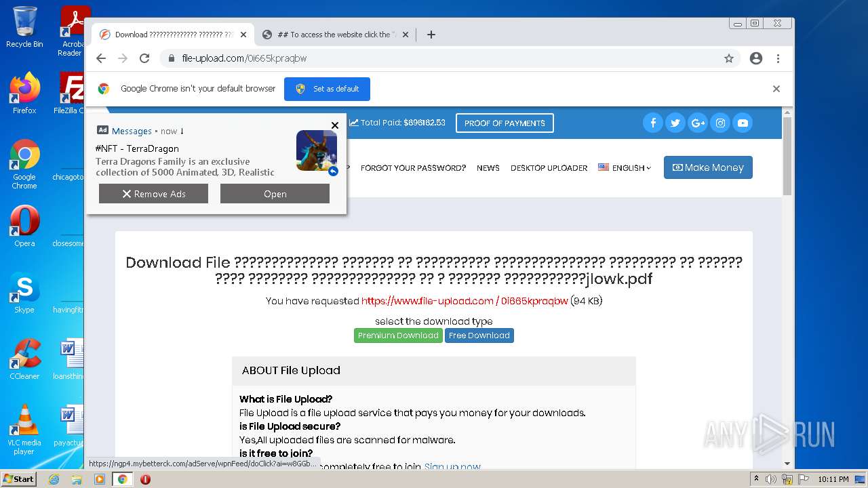Select the Skype desktop icon

[24, 293]
